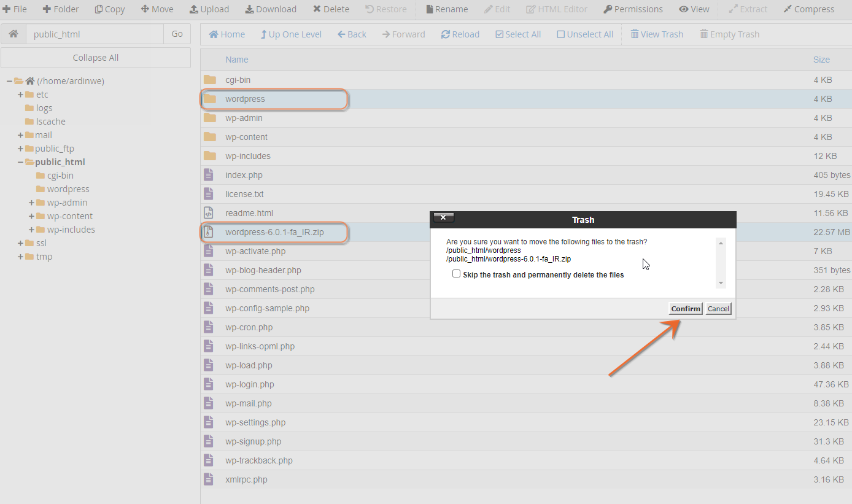
Task: Click the Go button
Action: 177,34
